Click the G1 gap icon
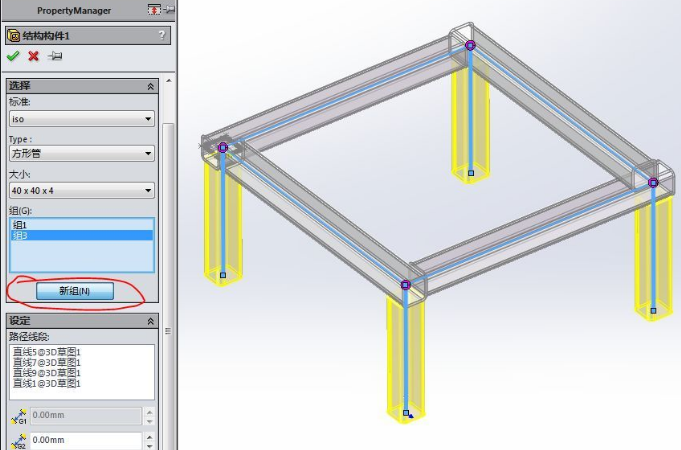681x450 pixels. click(x=19, y=416)
